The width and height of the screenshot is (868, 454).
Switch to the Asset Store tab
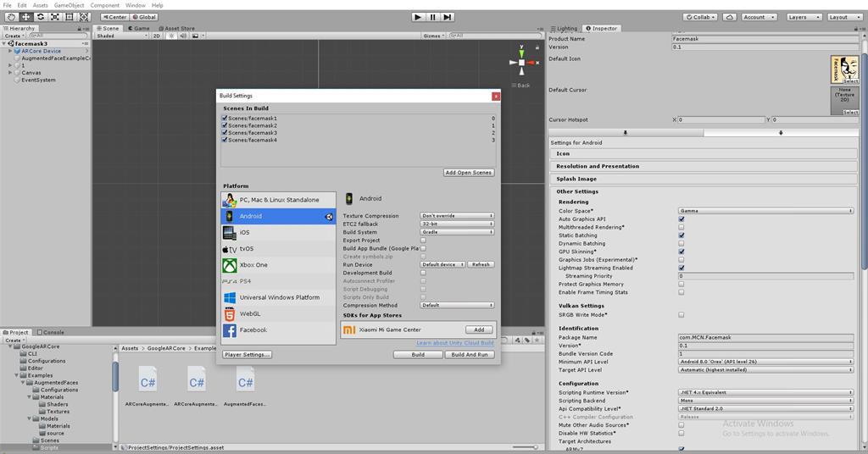(177, 28)
